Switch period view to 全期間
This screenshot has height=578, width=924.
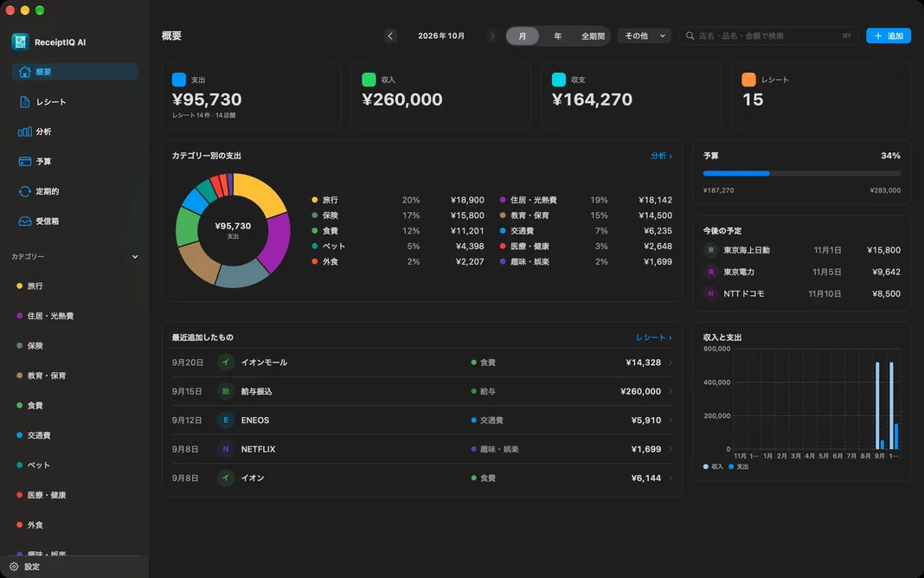pyautogui.click(x=593, y=36)
